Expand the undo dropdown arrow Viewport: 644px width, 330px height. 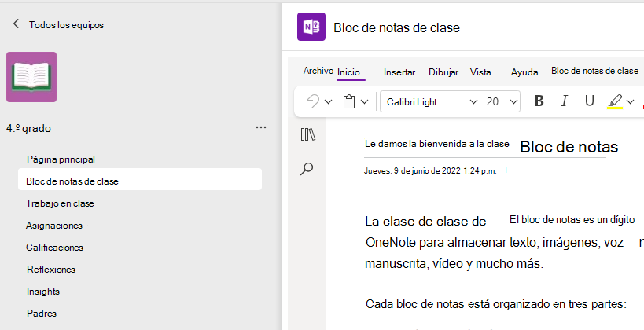point(328,101)
